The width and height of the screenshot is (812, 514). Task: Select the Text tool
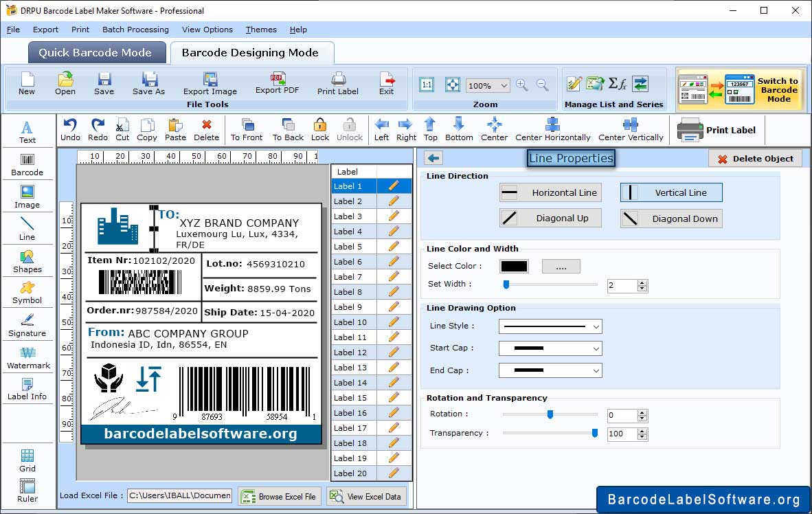pos(27,132)
